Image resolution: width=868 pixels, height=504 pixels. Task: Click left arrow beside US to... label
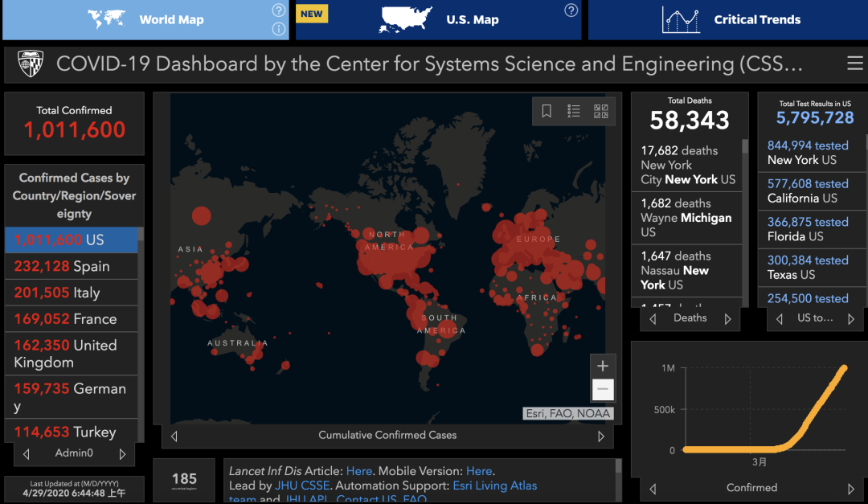pyautogui.click(x=780, y=319)
